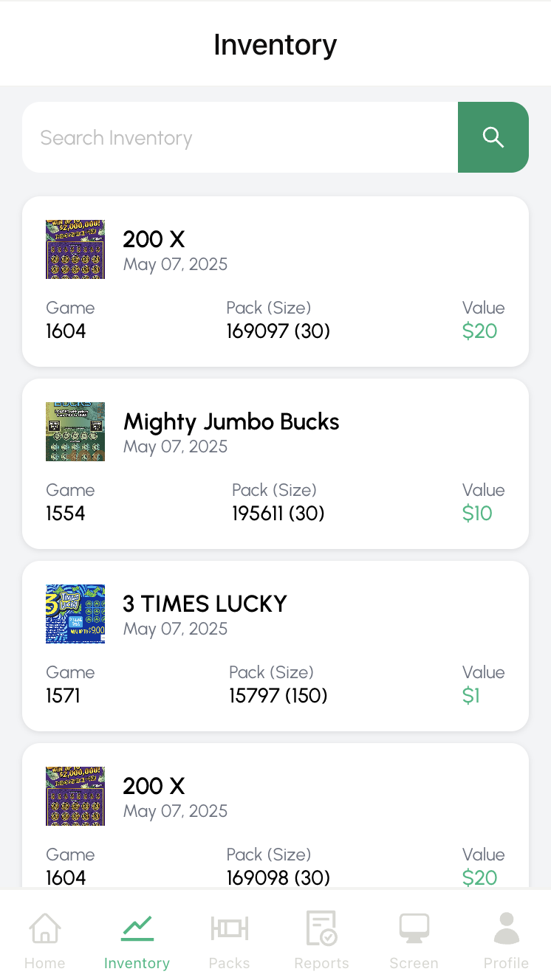Go to the Screen monitor icon
Viewport: 551px width, 980px height.
tap(414, 928)
